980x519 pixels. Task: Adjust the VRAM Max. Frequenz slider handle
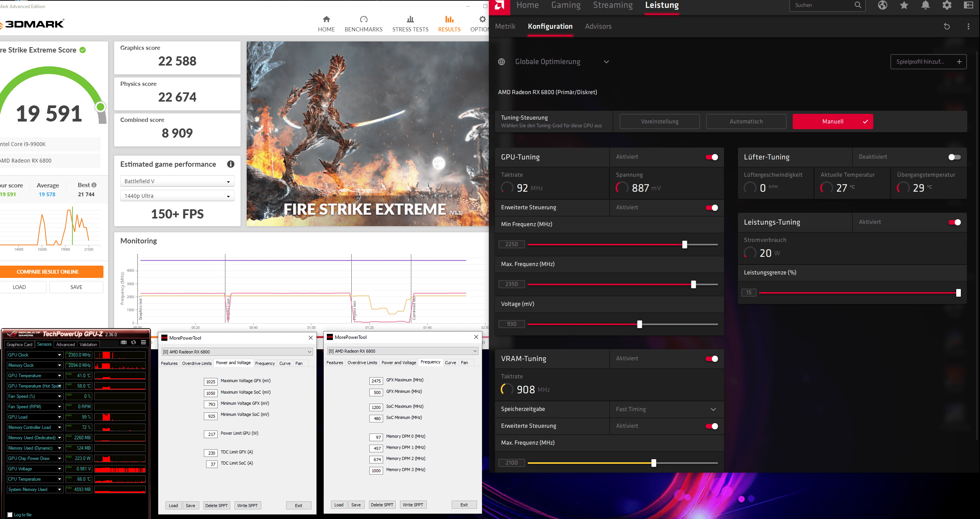pos(654,463)
